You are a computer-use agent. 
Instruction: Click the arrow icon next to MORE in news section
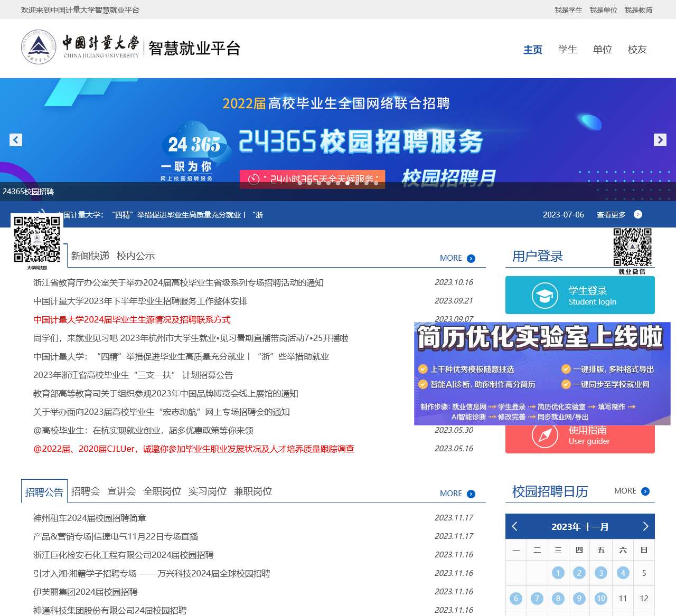(x=470, y=258)
